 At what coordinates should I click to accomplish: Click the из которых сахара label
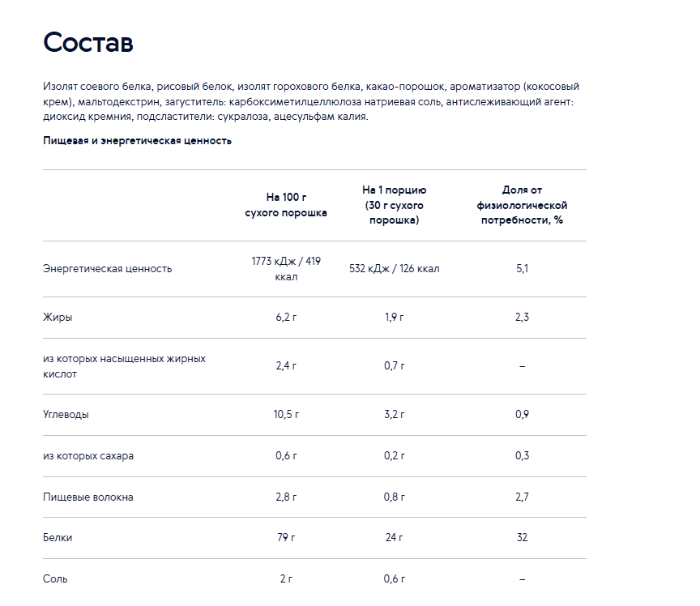tap(88, 456)
